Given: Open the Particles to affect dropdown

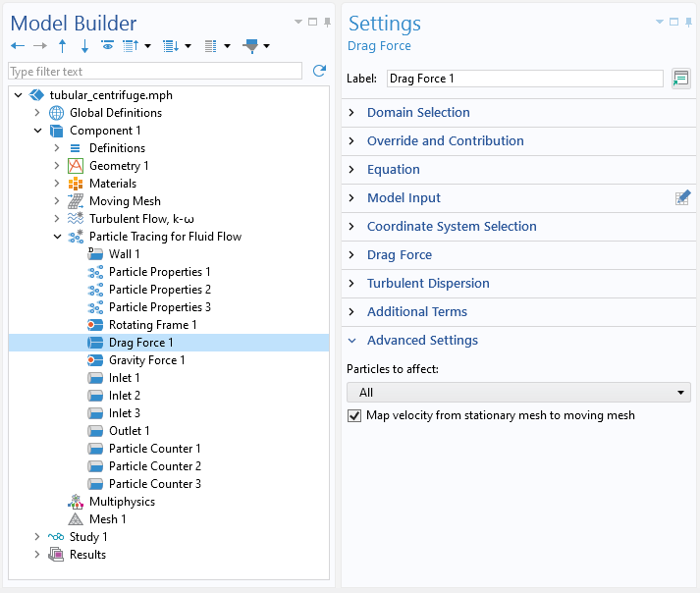Looking at the screenshot, I should (x=518, y=393).
